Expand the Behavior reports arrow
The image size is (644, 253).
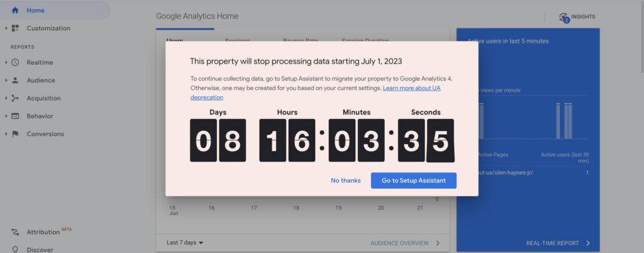(x=6, y=116)
